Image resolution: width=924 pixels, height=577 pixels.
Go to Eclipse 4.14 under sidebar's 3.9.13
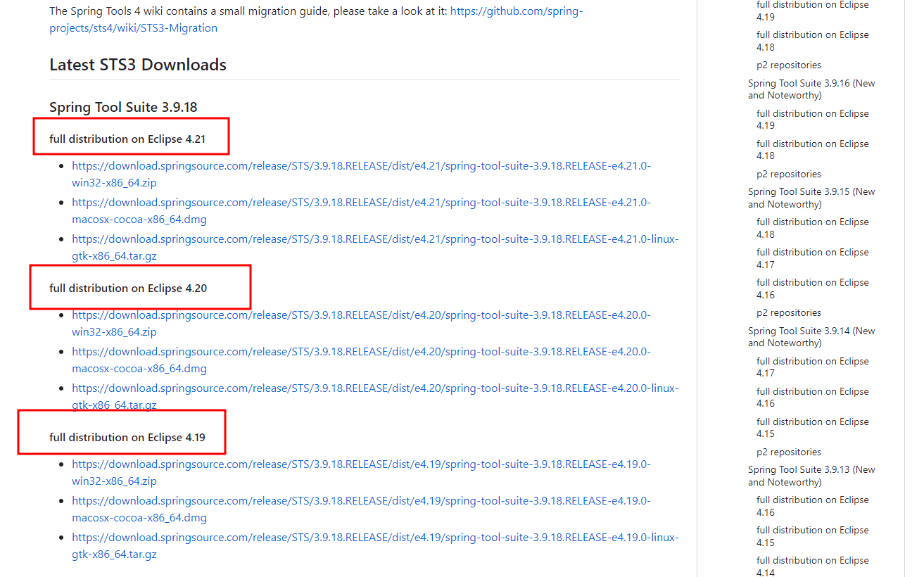(x=813, y=566)
